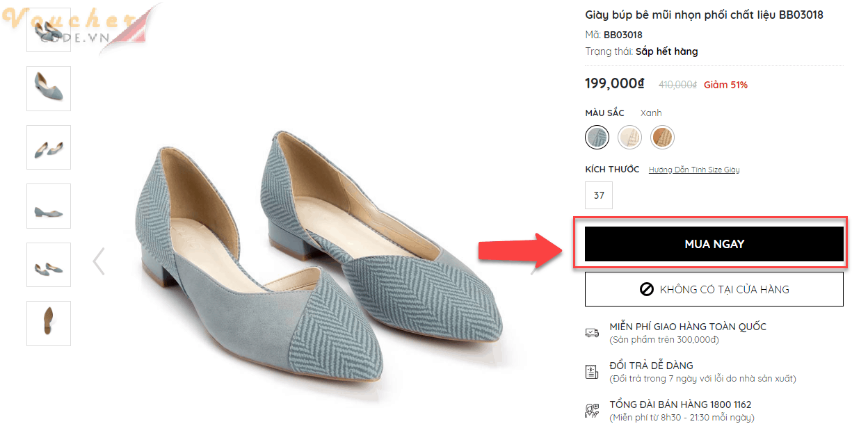
Task: Open the third thumbnail of the shoe pair
Action: (x=49, y=147)
